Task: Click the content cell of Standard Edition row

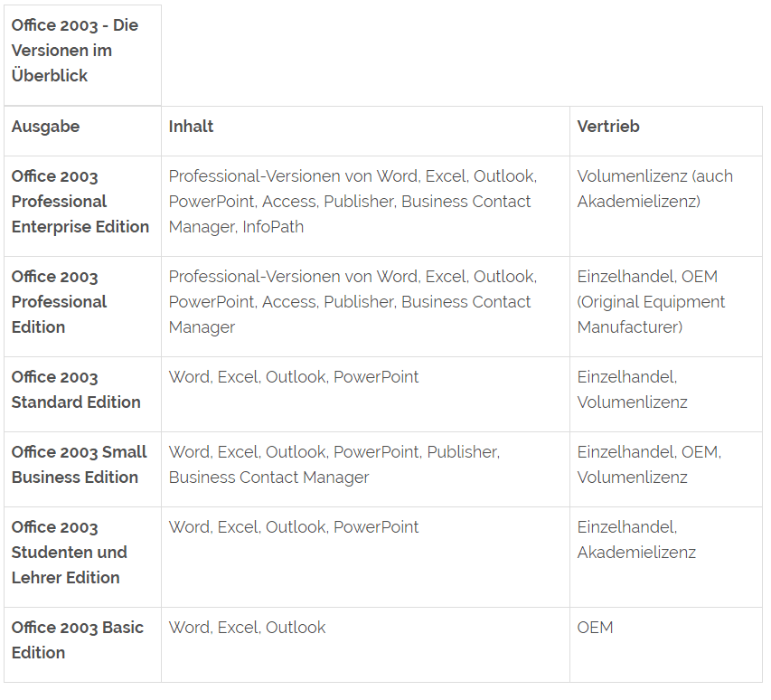Action: [294, 377]
